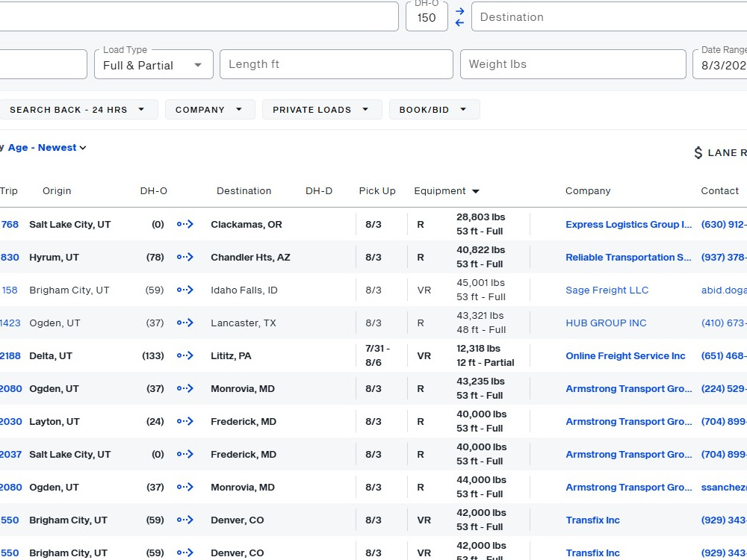Click 28,803 lbs weight cell
Viewport: 747px width, 560px height.
click(x=480, y=217)
